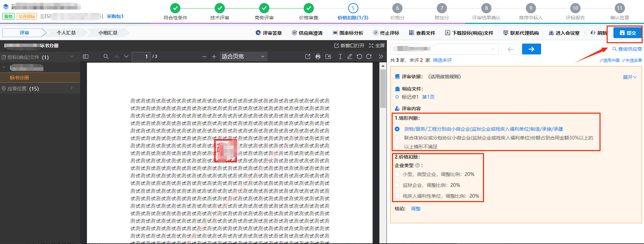Collapse 投标(响应)文件 section
The image size is (644, 244).
click(x=72, y=56)
